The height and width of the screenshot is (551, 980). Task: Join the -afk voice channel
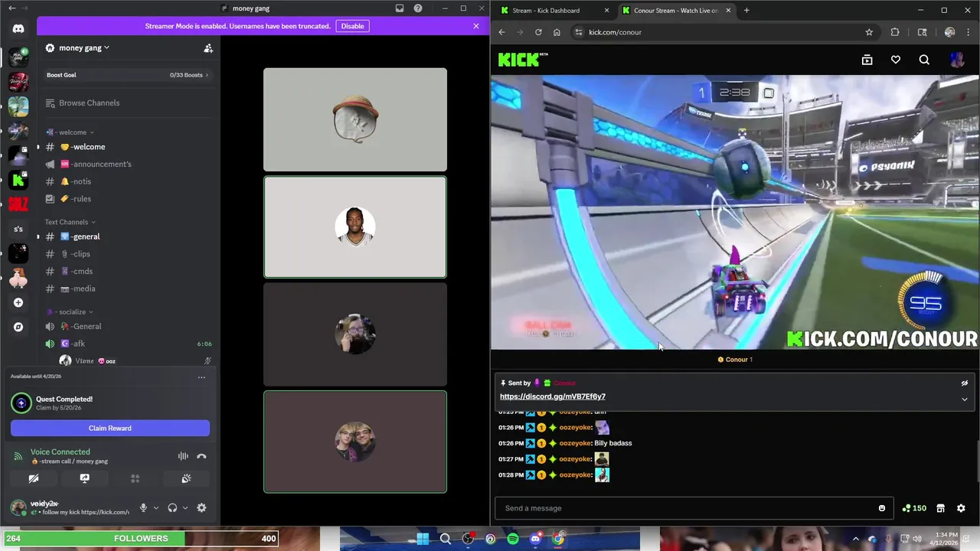click(128, 344)
